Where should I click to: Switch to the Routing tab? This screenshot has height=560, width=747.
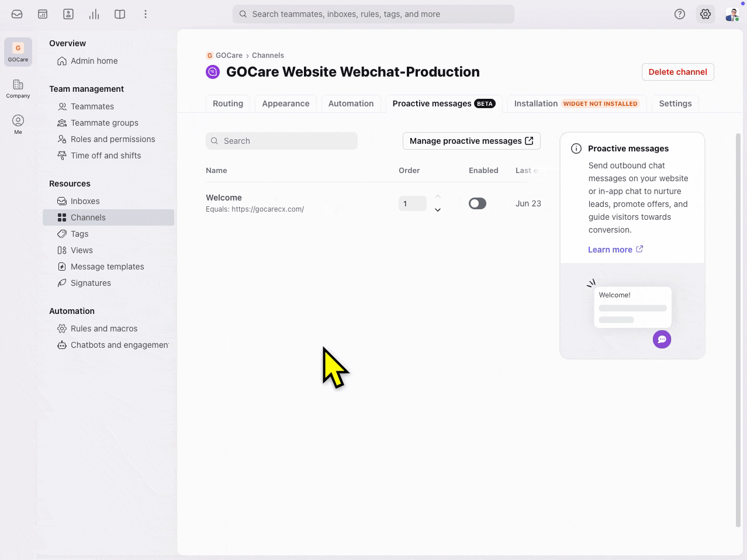click(228, 103)
